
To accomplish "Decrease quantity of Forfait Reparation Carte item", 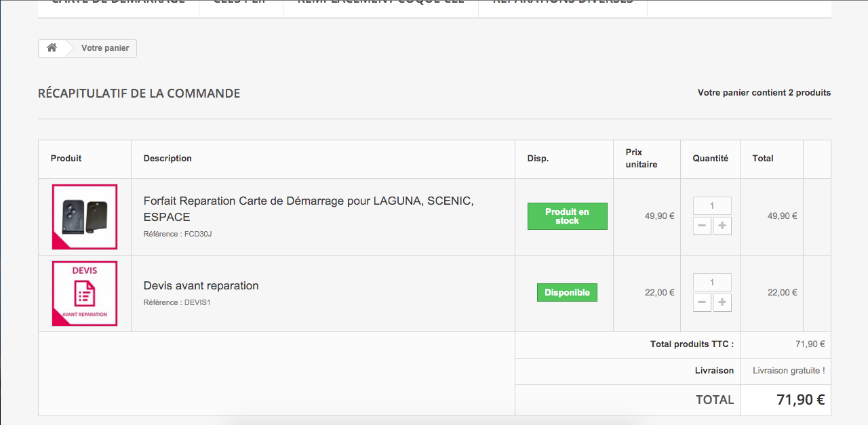I will coord(702,226).
